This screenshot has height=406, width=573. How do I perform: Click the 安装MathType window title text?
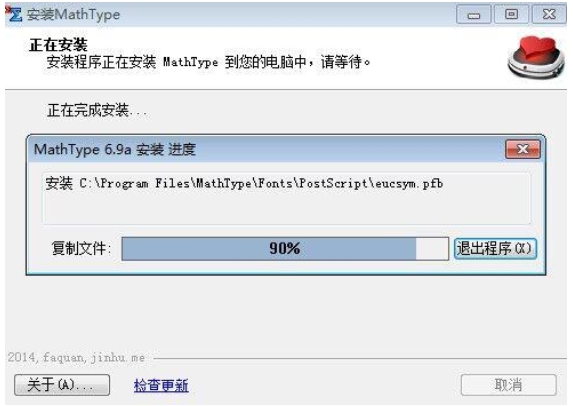(x=73, y=15)
